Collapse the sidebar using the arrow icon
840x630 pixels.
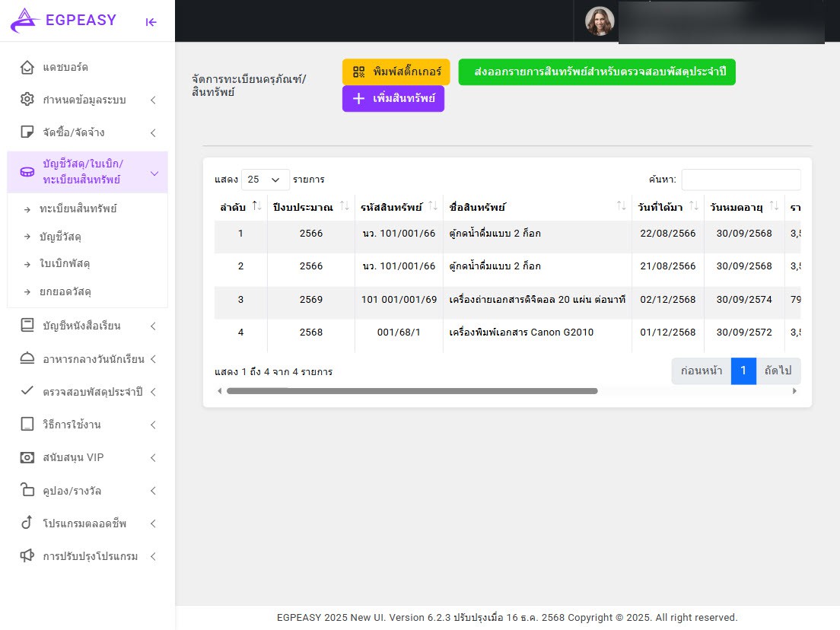point(151,22)
